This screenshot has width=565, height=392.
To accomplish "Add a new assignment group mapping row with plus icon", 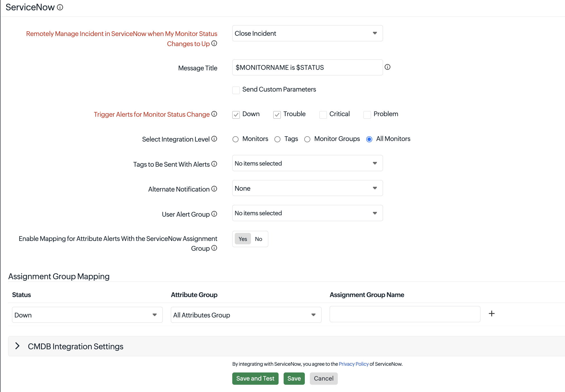I will tap(492, 314).
